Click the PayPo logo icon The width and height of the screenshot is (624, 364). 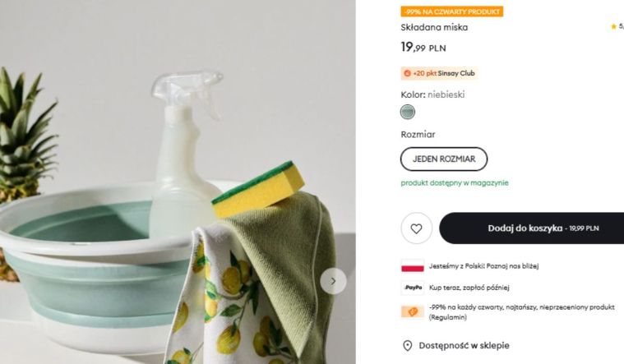pos(412,288)
